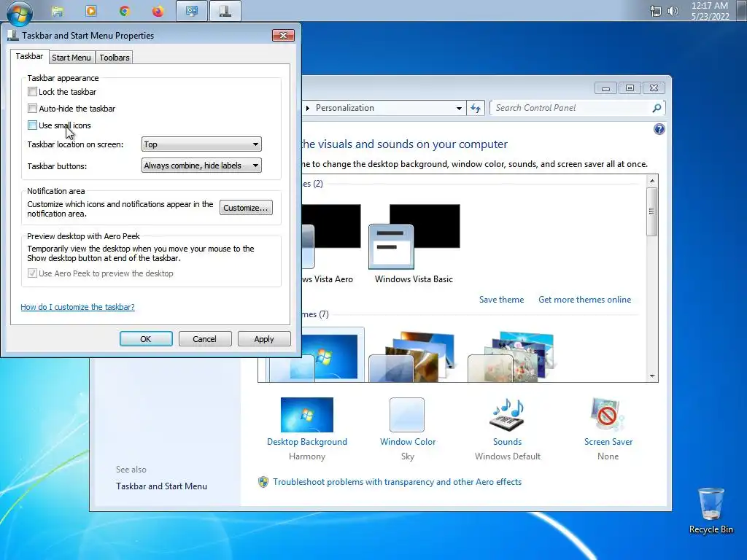Open Sounds settings icon
The width and height of the screenshot is (747, 560).
[507, 415]
